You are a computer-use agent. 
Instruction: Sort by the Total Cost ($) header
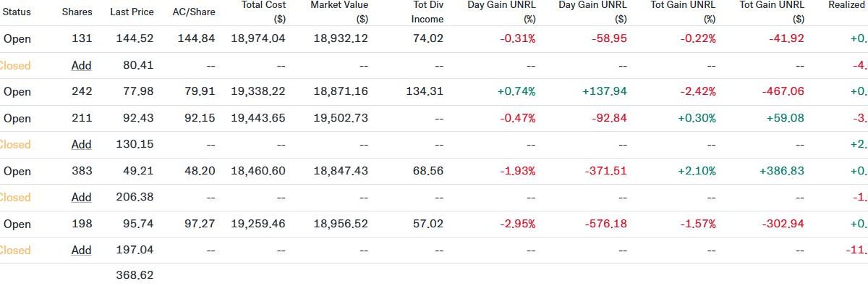(x=263, y=12)
